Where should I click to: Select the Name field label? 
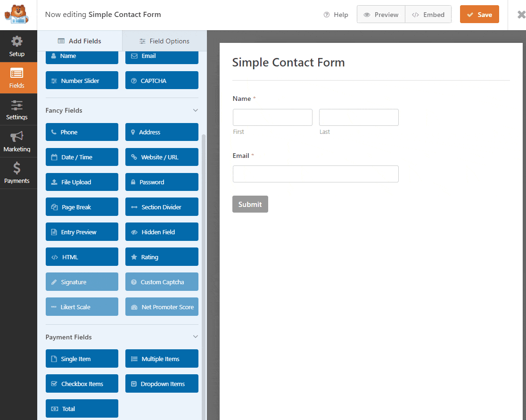point(241,99)
